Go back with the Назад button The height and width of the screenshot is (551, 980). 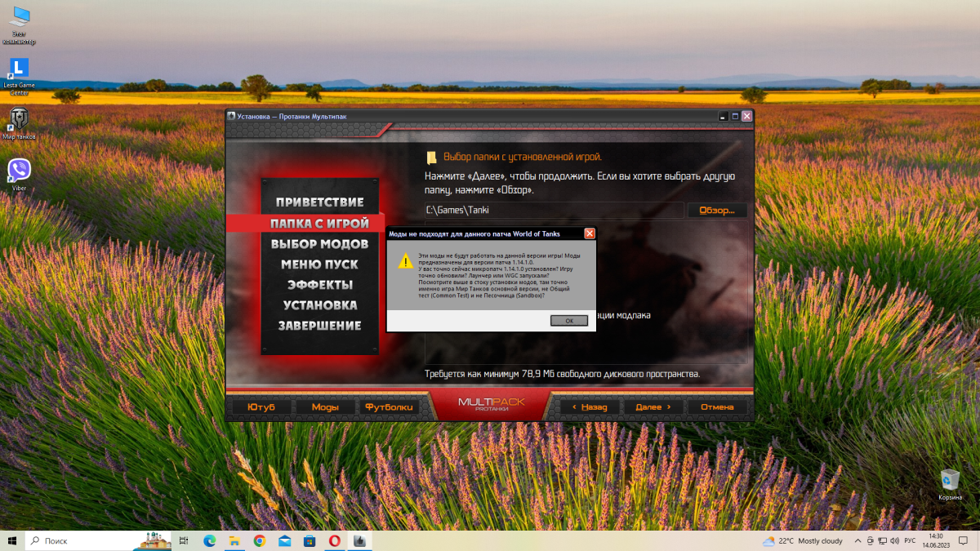[x=589, y=407]
